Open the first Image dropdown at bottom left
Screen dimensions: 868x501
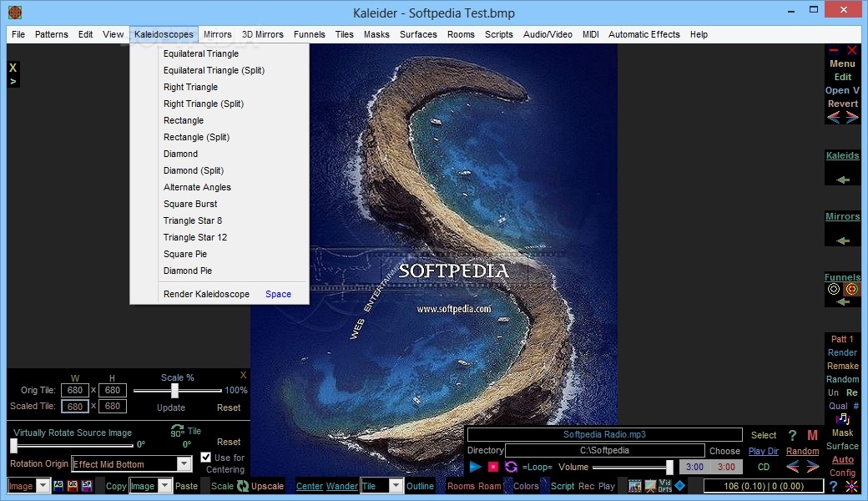43,486
